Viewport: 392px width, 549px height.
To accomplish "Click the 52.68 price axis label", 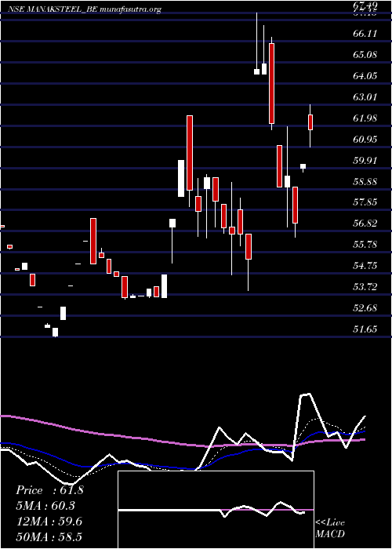I will click(365, 307).
